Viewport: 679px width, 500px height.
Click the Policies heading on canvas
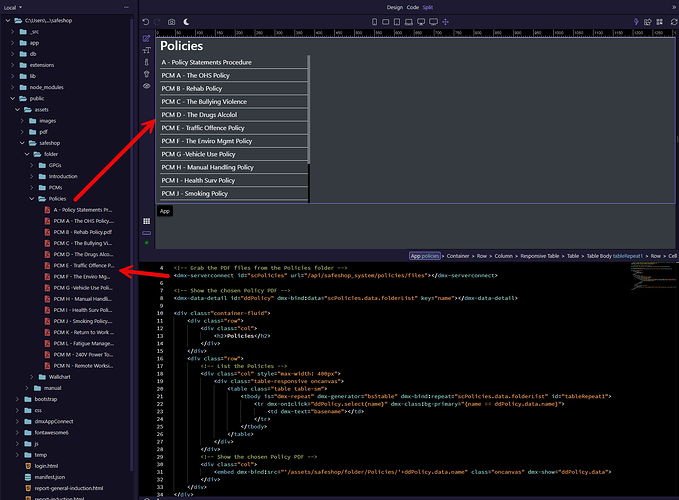click(181, 46)
